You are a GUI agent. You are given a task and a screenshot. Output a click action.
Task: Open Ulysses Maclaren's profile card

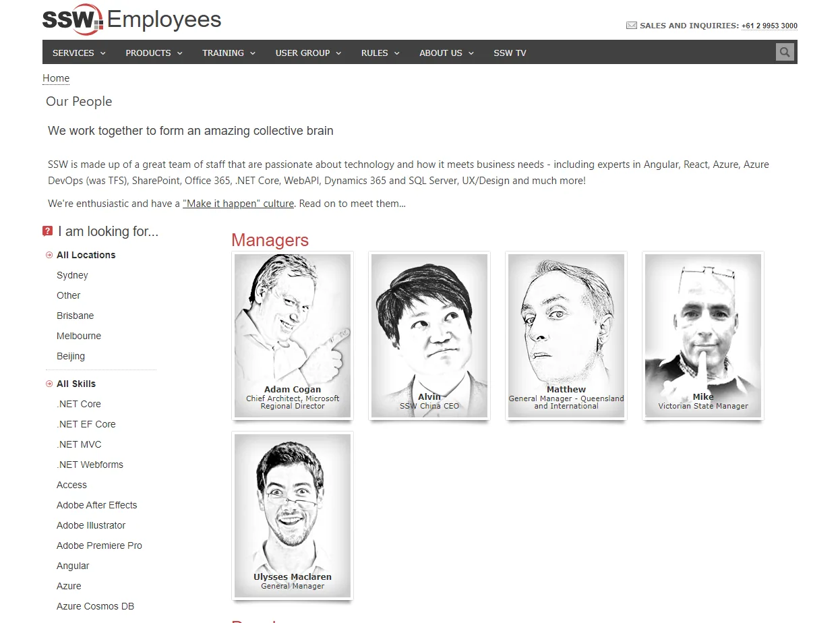click(x=293, y=516)
